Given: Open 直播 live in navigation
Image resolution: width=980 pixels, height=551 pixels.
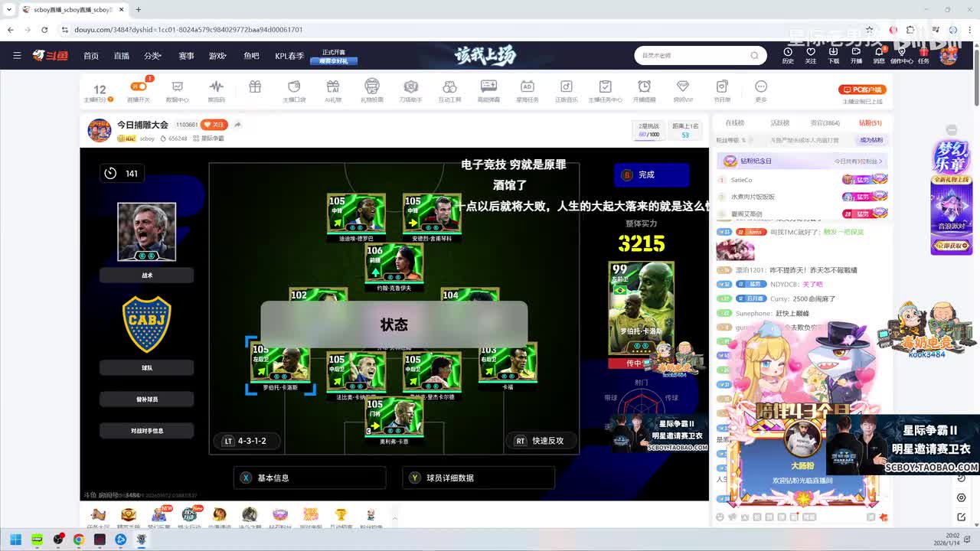Looking at the screenshot, I should [x=122, y=55].
